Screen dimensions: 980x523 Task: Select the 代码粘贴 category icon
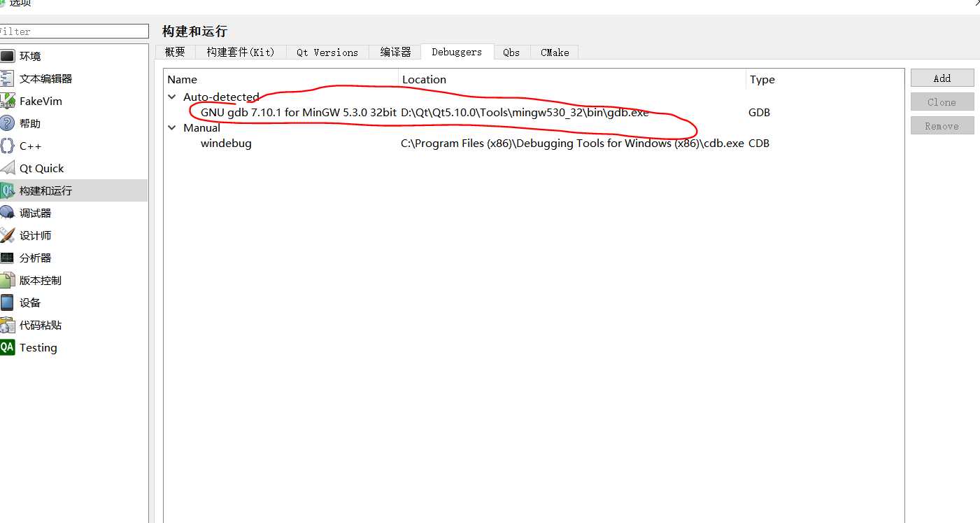(7, 325)
